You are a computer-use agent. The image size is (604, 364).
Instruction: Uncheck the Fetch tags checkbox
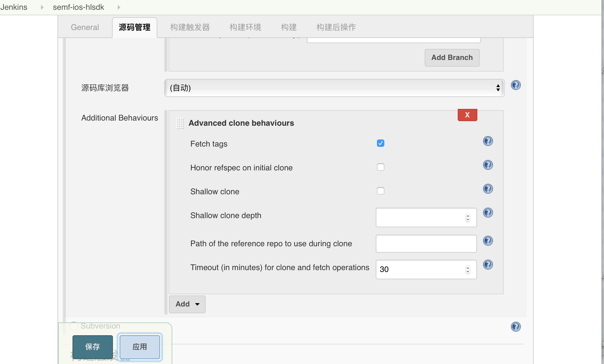click(380, 143)
